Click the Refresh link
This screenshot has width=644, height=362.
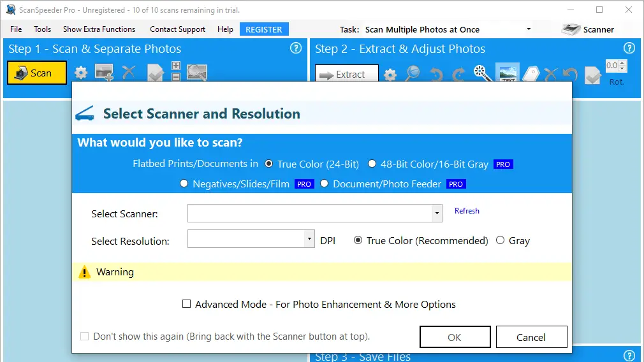pyautogui.click(x=467, y=210)
